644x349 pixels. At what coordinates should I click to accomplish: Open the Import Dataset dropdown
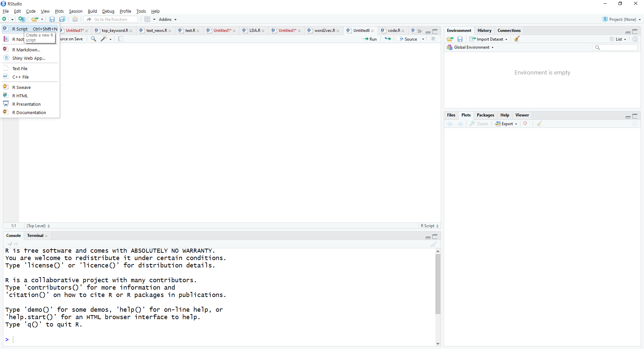tap(488, 39)
